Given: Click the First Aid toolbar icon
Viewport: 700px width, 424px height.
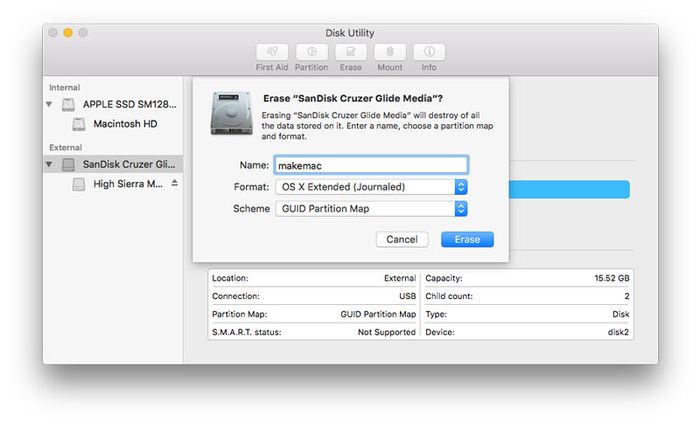Looking at the screenshot, I should [x=272, y=52].
